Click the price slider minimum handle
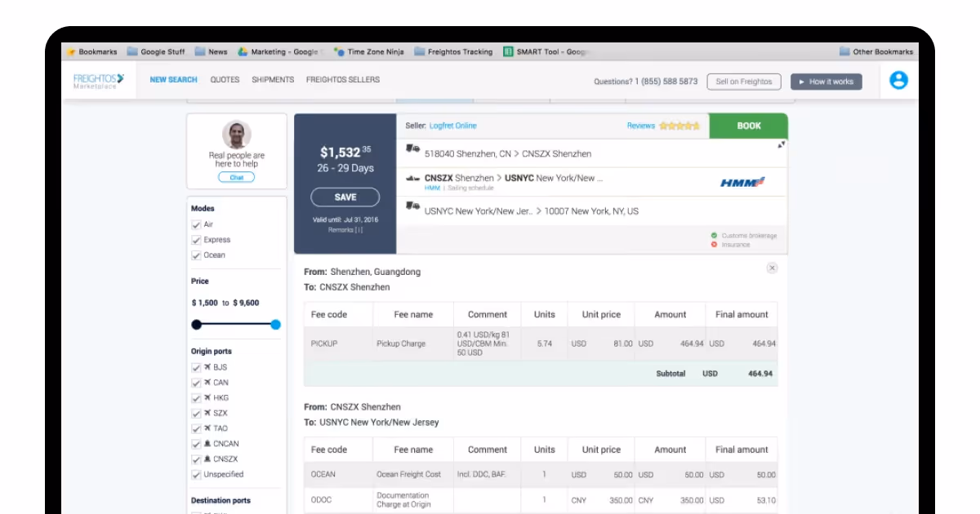980x514 pixels. click(x=197, y=325)
